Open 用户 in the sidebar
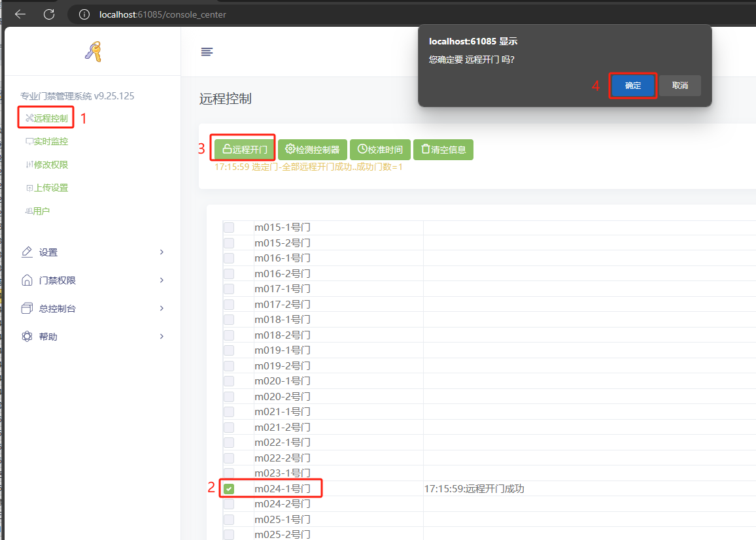The height and width of the screenshot is (540, 756). (38, 211)
